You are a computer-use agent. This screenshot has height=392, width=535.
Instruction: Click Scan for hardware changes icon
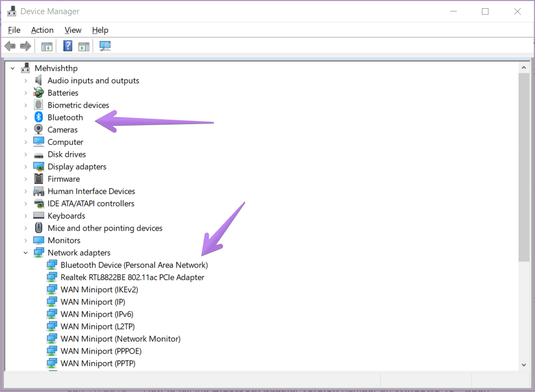coord(104,46)
